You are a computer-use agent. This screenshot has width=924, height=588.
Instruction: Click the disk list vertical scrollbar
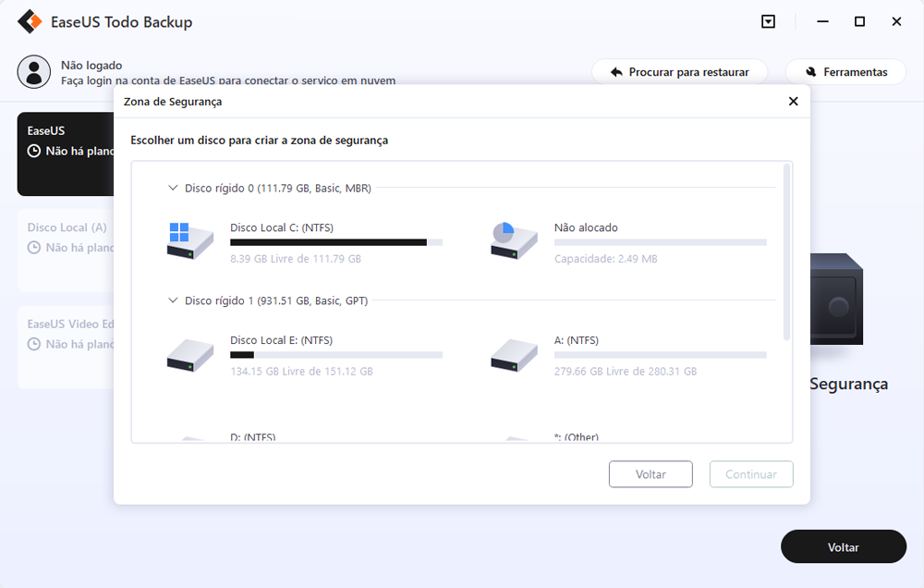point(786,251)
